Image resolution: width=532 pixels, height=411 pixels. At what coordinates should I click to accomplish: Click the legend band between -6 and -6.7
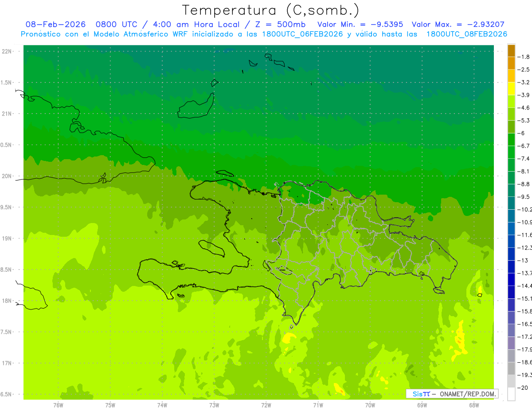coord(511,140)
